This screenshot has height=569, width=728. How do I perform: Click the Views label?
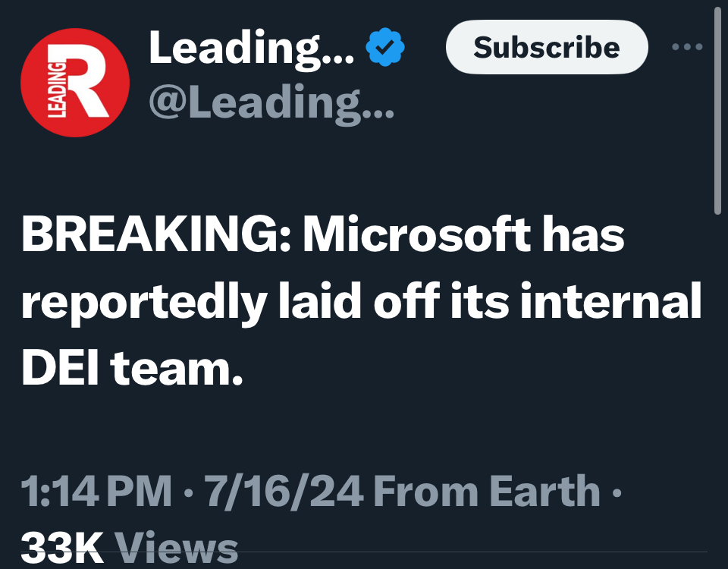click(177, 548)
